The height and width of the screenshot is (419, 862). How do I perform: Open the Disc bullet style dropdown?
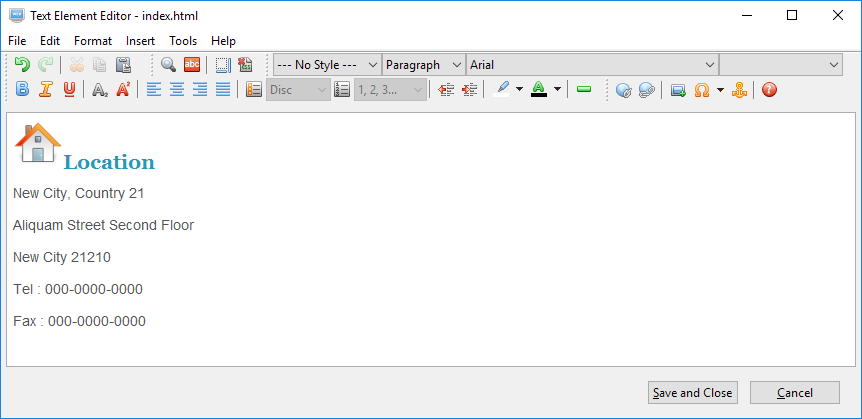(x=299, y=90)
